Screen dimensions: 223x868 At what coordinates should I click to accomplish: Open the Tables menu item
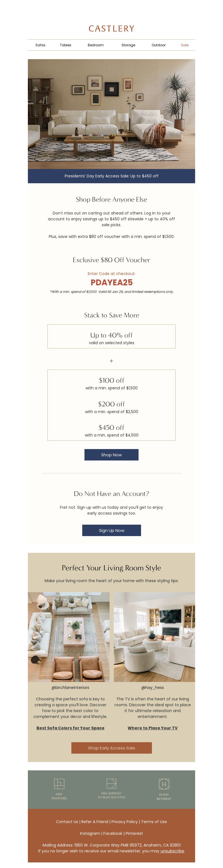tap(65, 45)
